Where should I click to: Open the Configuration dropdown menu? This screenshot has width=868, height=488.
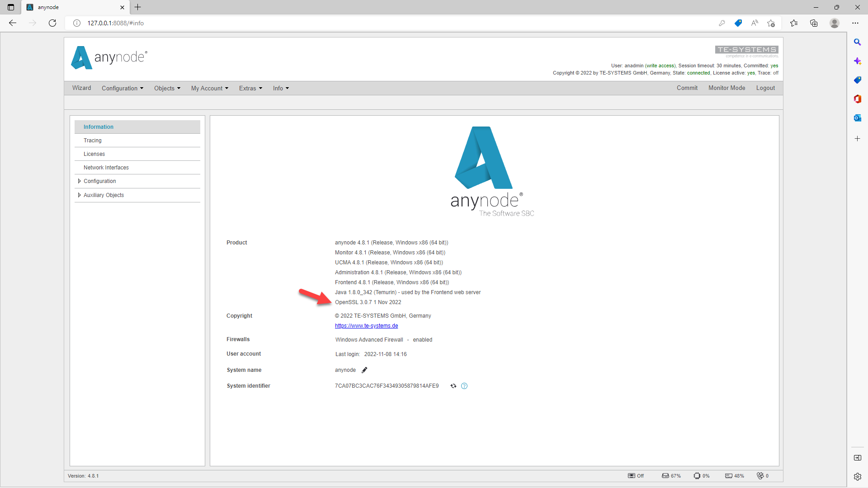click(123, 88)
